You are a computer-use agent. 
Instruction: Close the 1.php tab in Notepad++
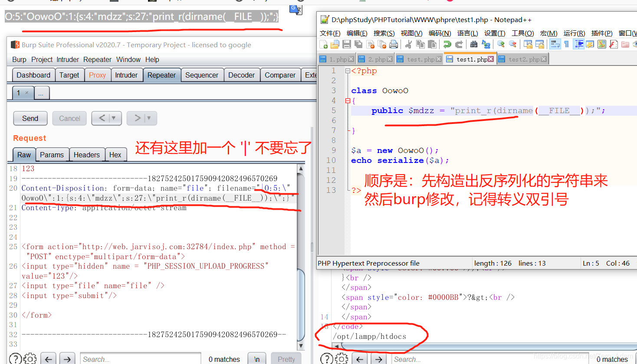351,59
